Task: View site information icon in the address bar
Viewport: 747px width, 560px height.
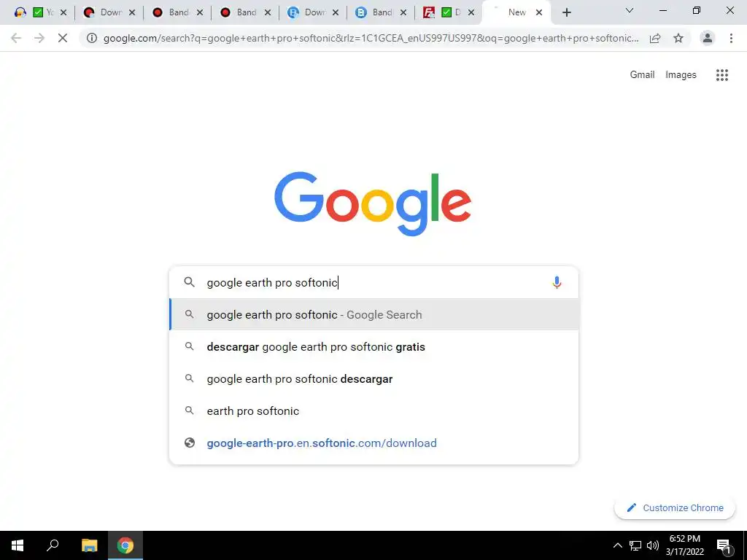Action: [92, 38]
